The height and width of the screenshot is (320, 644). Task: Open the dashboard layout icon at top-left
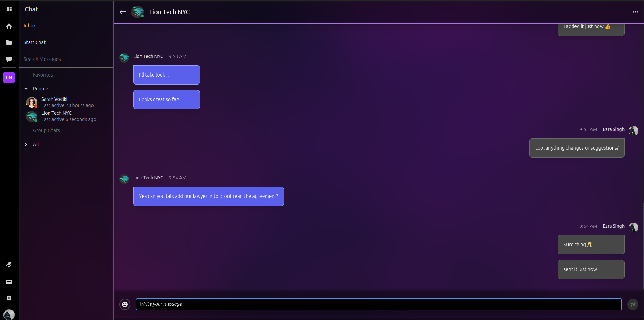click(x=9, y=9)
